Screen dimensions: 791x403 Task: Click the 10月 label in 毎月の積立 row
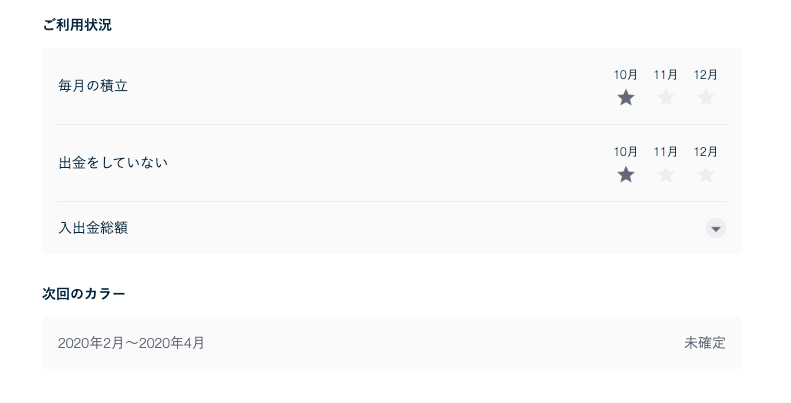(x=626, y=75)
